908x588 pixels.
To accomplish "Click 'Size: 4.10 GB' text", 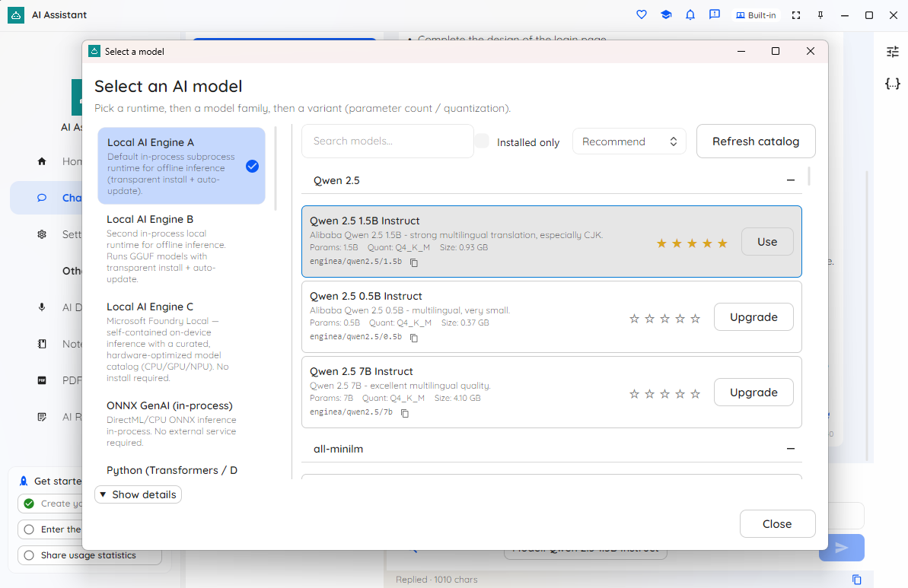I will click(x=457, y=398).
